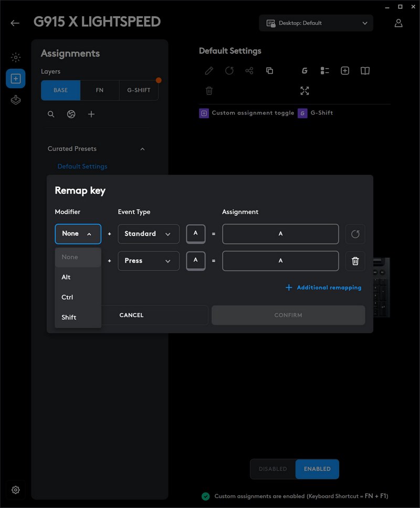Delete the Press remapping with trash icon

pos(355,261)
